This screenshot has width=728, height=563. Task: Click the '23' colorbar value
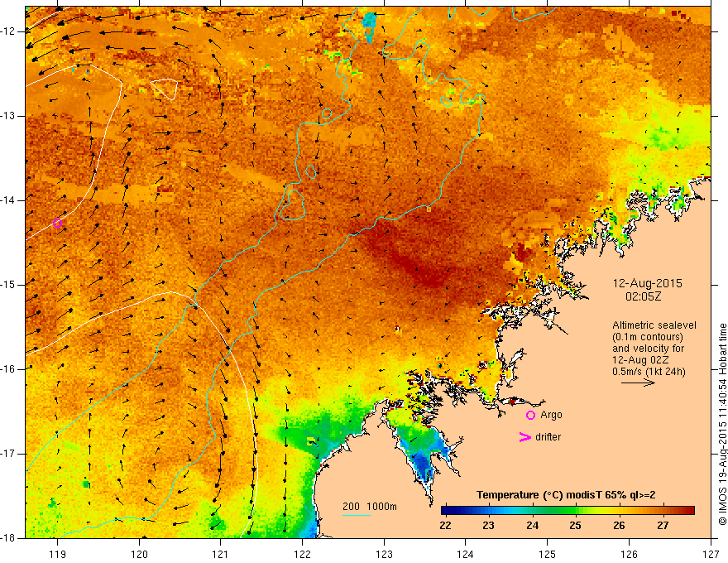[x=488, y=526]
